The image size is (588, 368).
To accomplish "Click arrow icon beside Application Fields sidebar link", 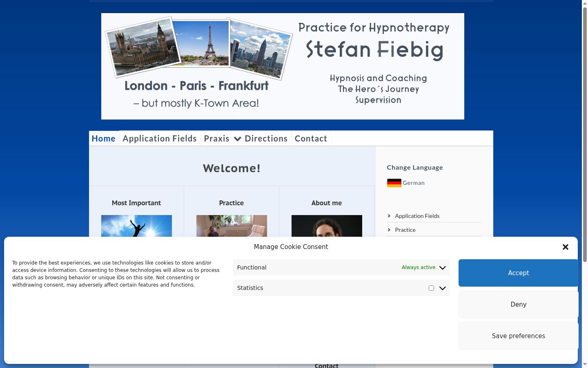I will tap(389, 216).
